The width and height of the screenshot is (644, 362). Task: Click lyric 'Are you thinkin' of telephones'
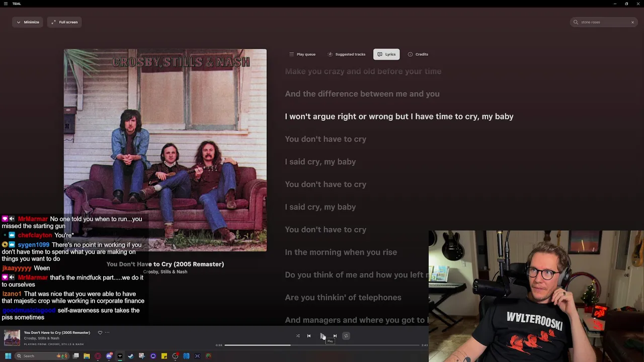(343, 298)
